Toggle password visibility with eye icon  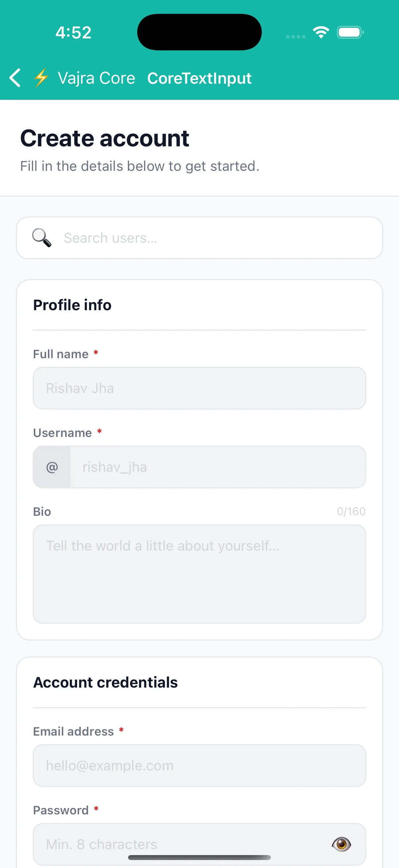click(x=341, y=844)
